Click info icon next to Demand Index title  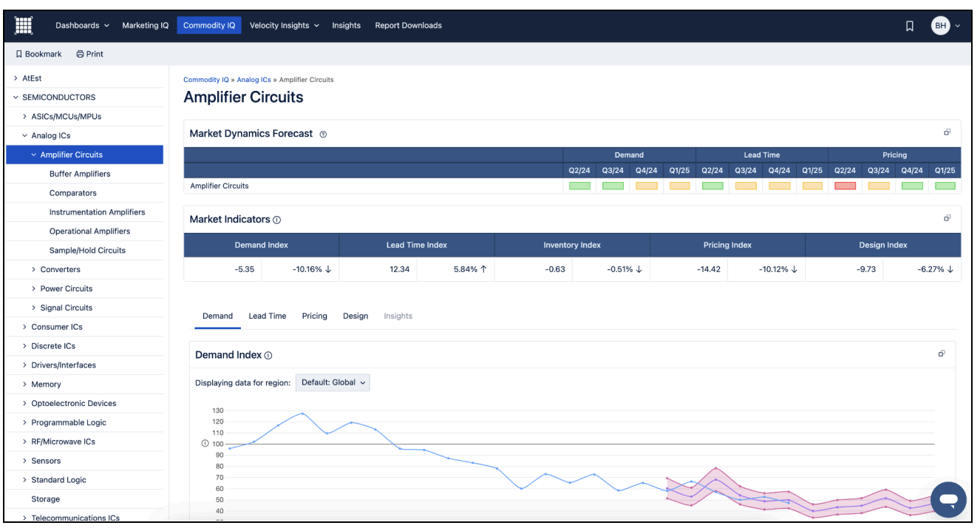tap(268, 356)
